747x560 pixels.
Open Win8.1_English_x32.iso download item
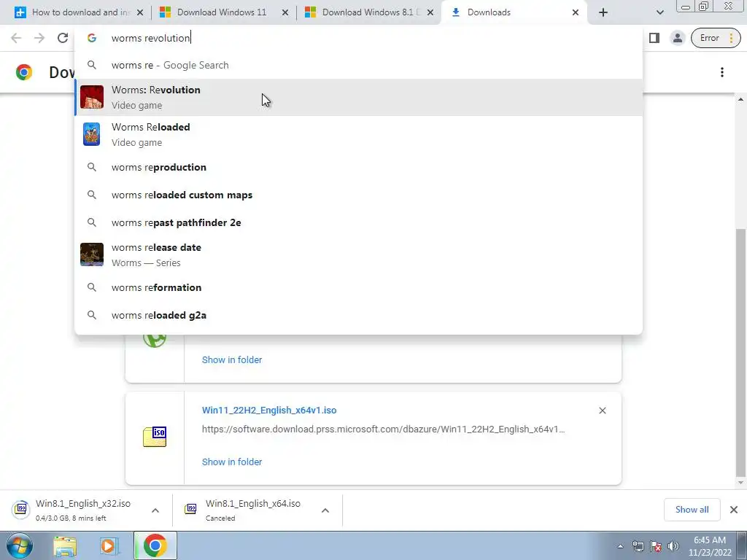pos(76,510)
